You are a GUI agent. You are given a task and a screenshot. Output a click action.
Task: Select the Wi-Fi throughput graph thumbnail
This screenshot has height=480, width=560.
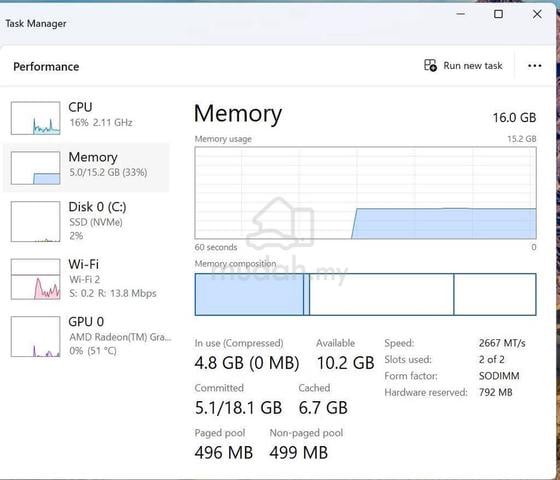pyautogui.click(x=35, y=279)
